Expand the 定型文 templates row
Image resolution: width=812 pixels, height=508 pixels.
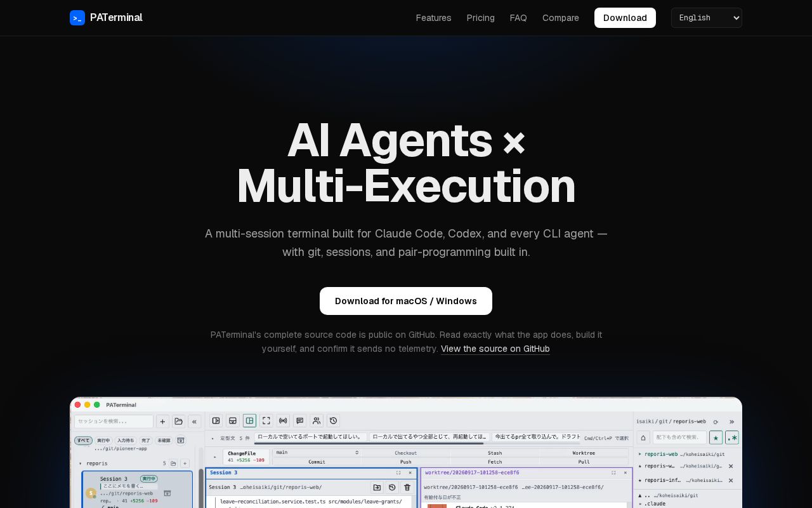[x=213, y=438]
